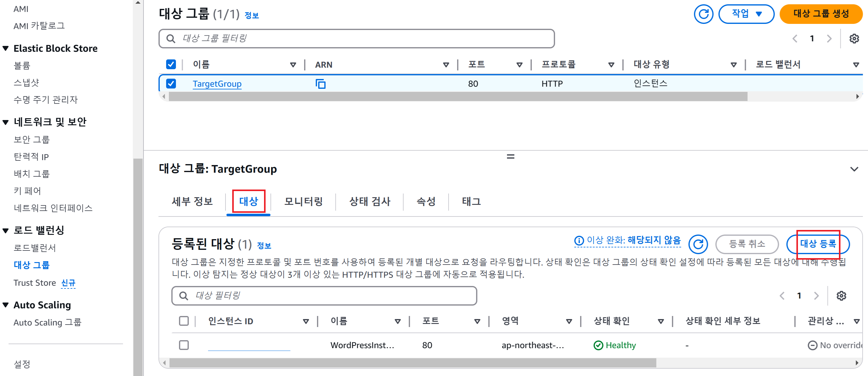868x376 pixels.
Task: Open the 모니터링 tab
Action: coord(303,202)
